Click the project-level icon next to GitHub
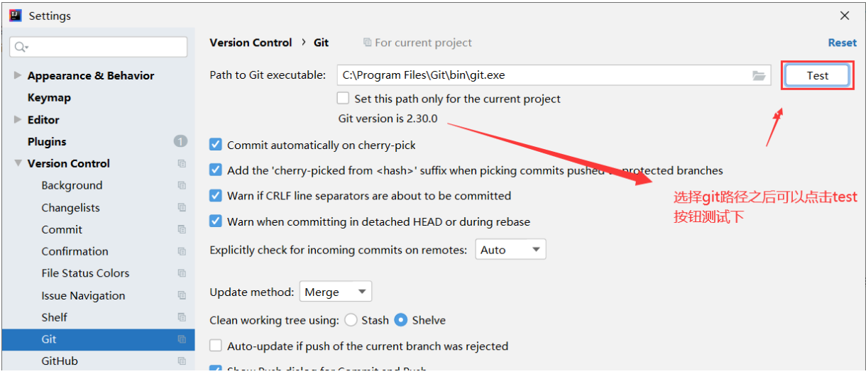The width and height of the screenshot is (868, 374). [x=182, y=361]
